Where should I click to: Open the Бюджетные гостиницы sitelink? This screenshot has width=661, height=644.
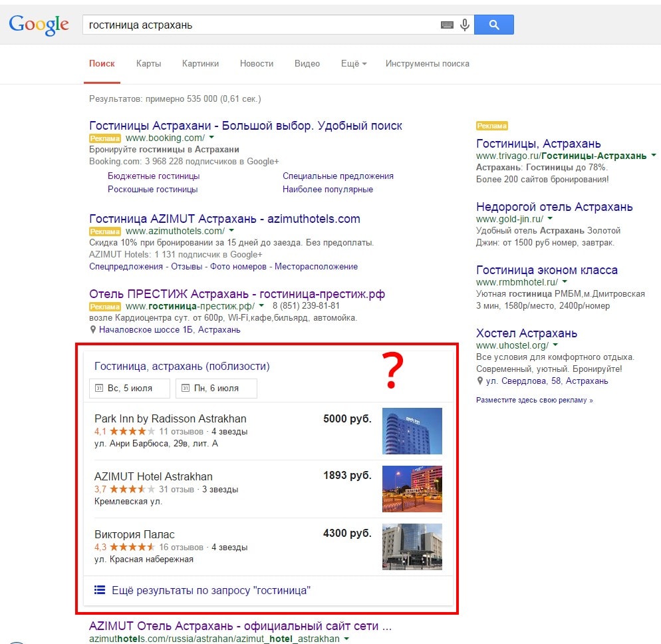click(x=154, y=176)
